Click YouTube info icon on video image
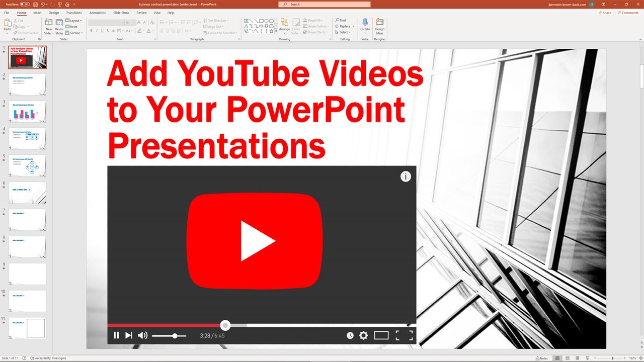The width and height of the screenshot is (644, 362). [406, 176]
